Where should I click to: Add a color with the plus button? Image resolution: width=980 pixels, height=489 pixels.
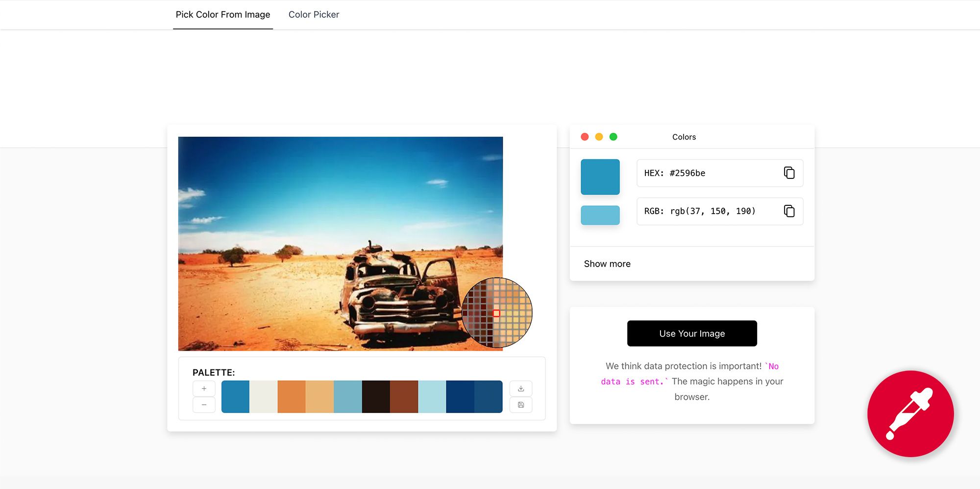204,388
